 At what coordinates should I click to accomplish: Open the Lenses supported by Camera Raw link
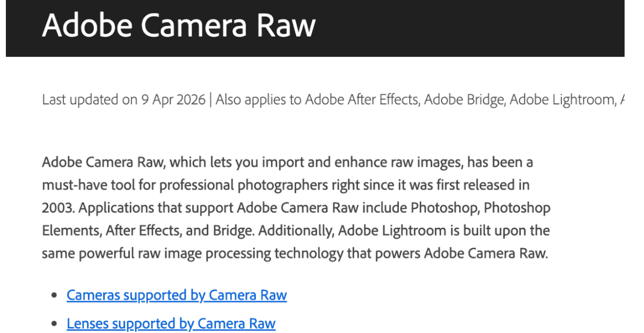(171, 324)
